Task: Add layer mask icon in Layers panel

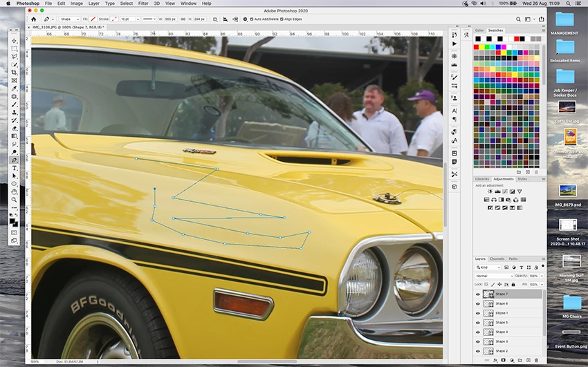Action: click(x=503, y=360)
